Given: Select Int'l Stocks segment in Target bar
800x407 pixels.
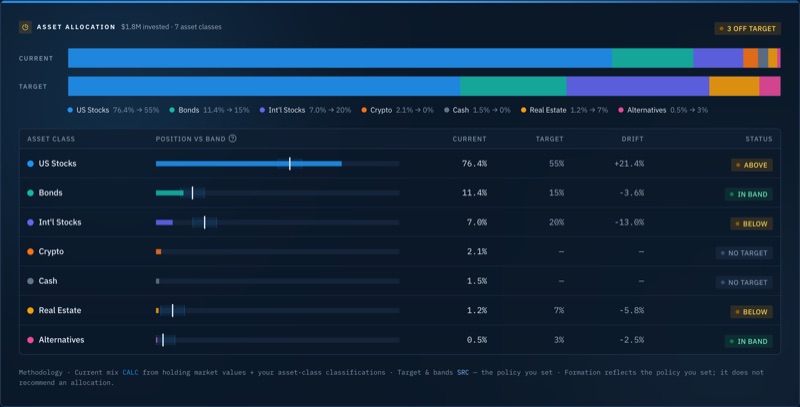Looking at the screenshot, I should [x=638, y=86].
